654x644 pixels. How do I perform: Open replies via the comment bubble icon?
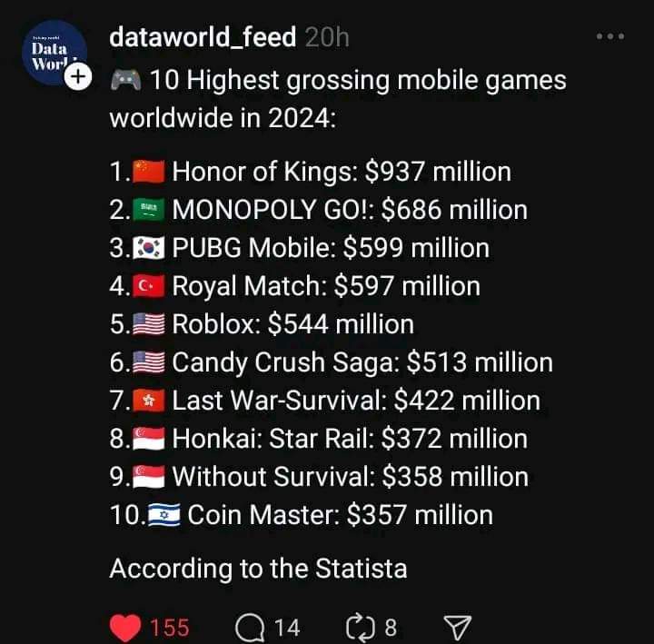[x=248, y=627]
